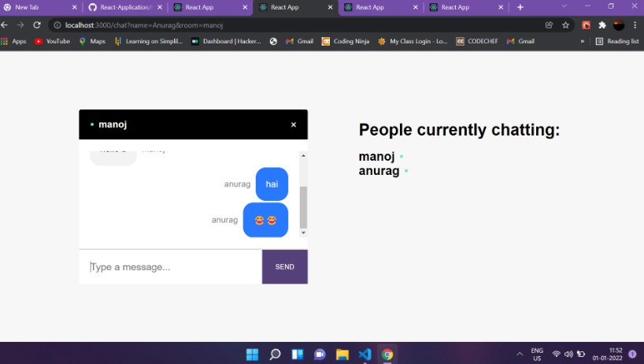Click 'People currently chatting:' heading
644x364 pixels.
tap(459, 130)
